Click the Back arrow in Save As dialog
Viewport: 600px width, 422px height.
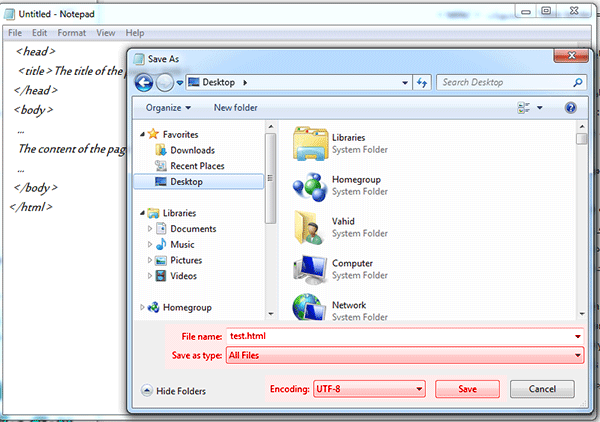[144, 83]
